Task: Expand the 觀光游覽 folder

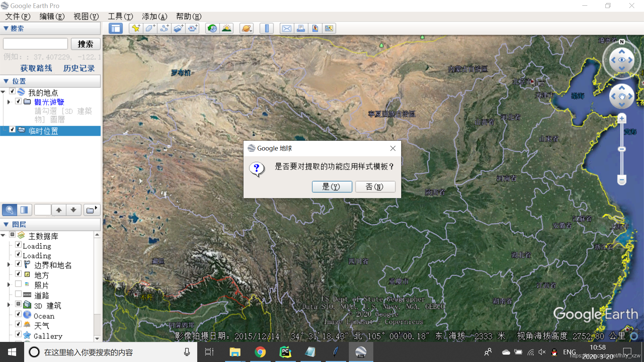Action: click(9, 102)
